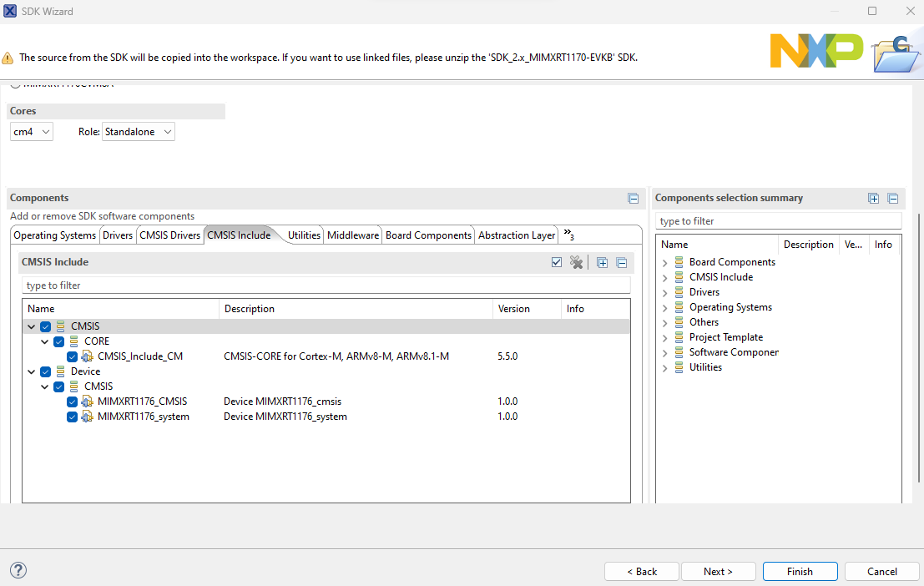The width and height of the screenshot is (924, 586).
Task: Collapse all in Components selection summary
Action: click(x=893, y=198)
